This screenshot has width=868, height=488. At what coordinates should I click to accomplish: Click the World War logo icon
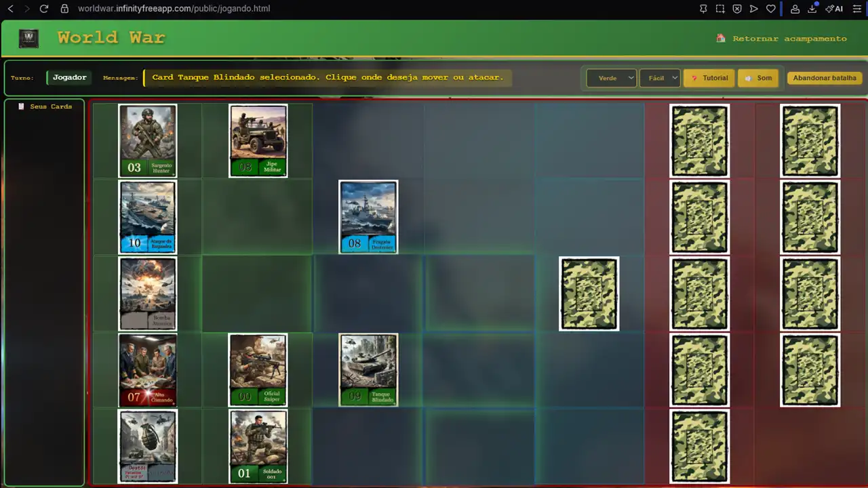click(x=28, y=38)
